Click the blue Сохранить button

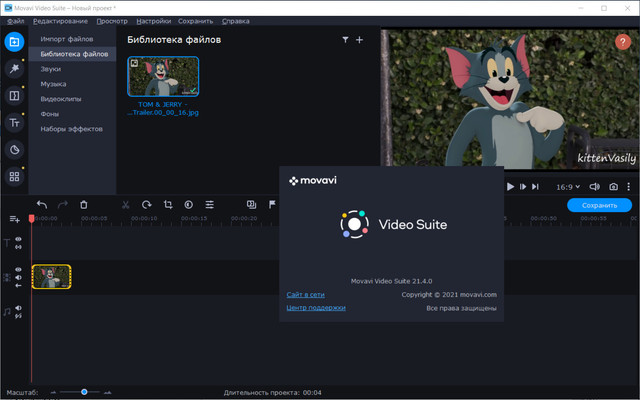599,205
